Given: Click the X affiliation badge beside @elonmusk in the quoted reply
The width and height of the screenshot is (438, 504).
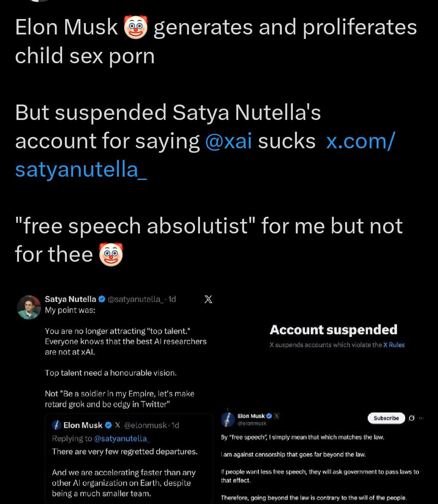Looking at the screenshot, I should [118, 425].
